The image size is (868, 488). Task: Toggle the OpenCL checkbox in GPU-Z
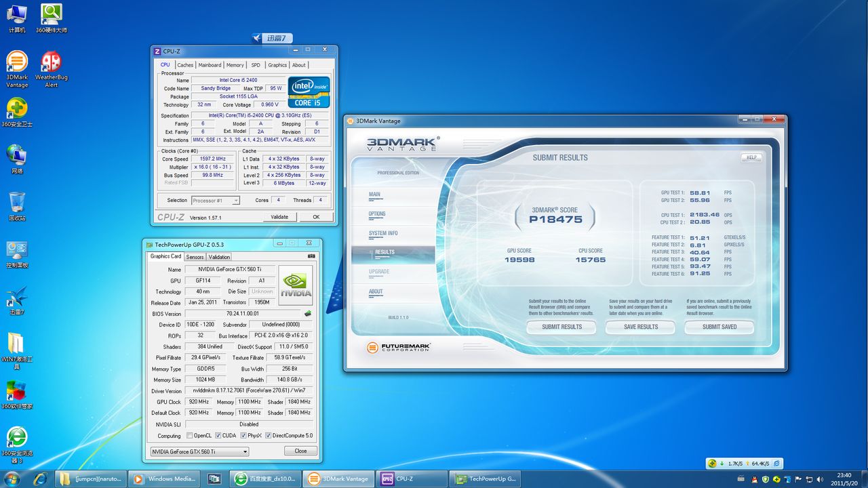(189, 436)
